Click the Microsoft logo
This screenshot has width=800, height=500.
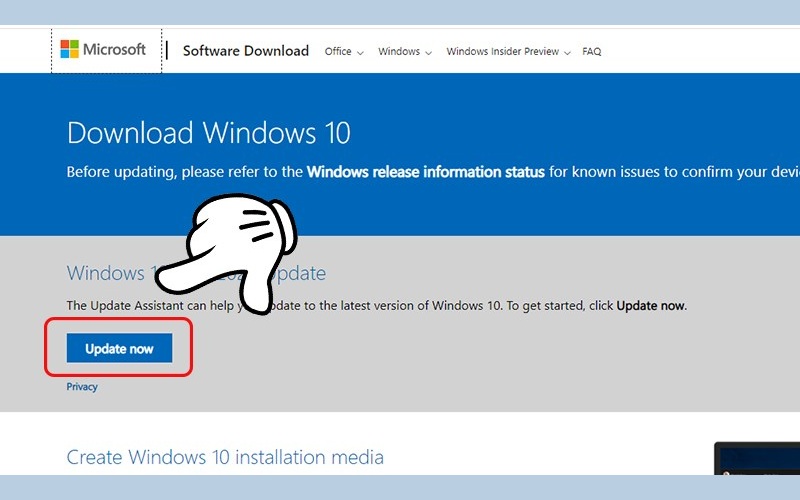103,49
